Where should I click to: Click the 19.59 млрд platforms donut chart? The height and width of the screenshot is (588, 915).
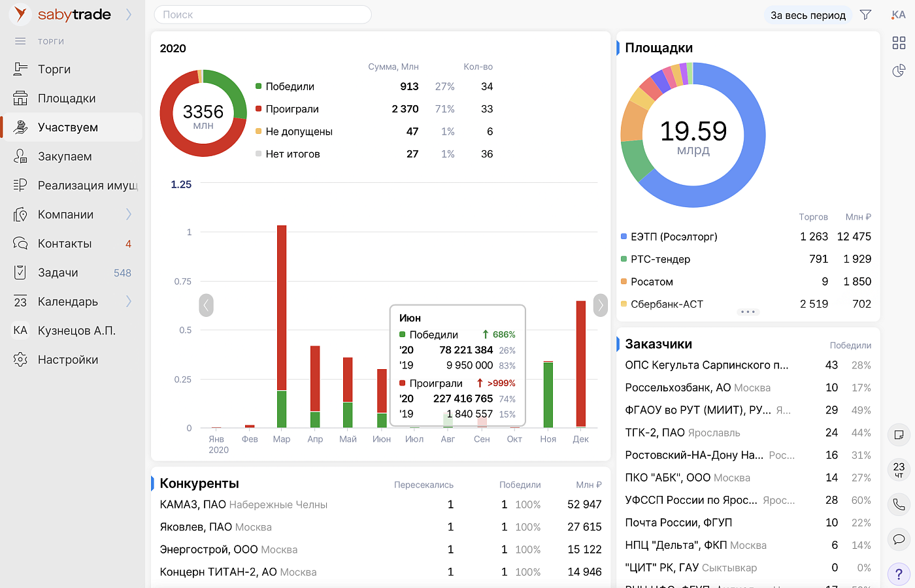coord(693,135)
